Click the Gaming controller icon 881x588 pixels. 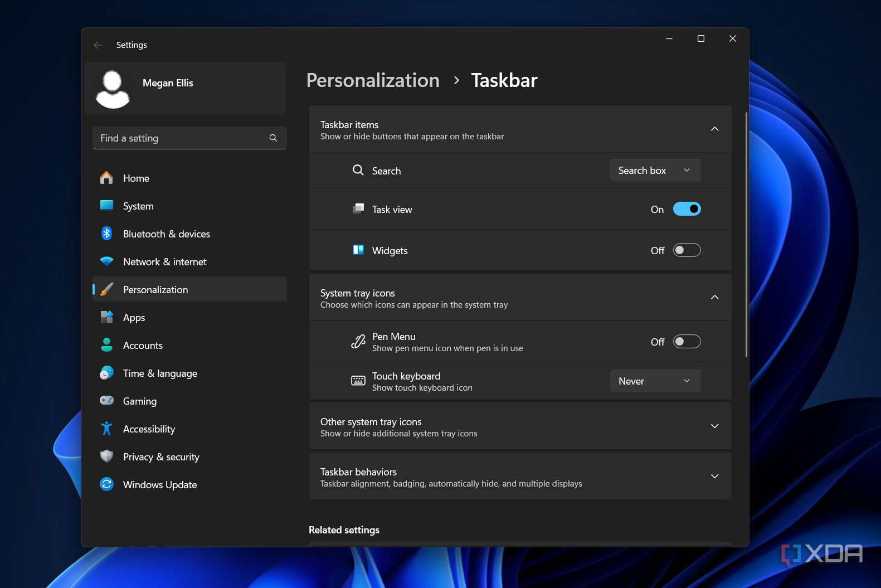click(106, 400)
